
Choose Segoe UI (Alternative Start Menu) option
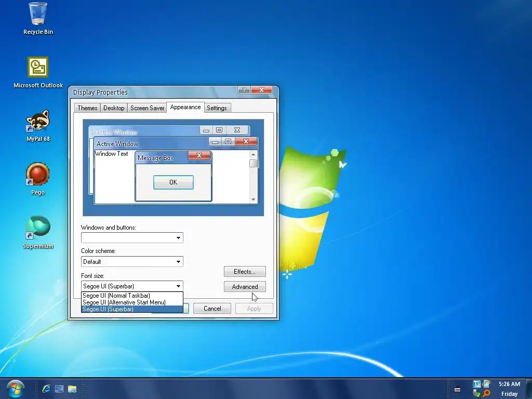coord(132,302)
